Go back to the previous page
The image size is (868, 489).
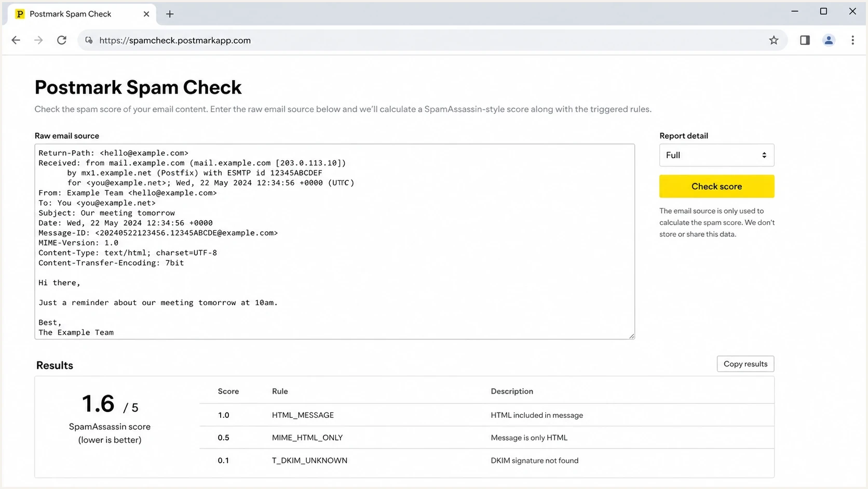click(16, 40)
